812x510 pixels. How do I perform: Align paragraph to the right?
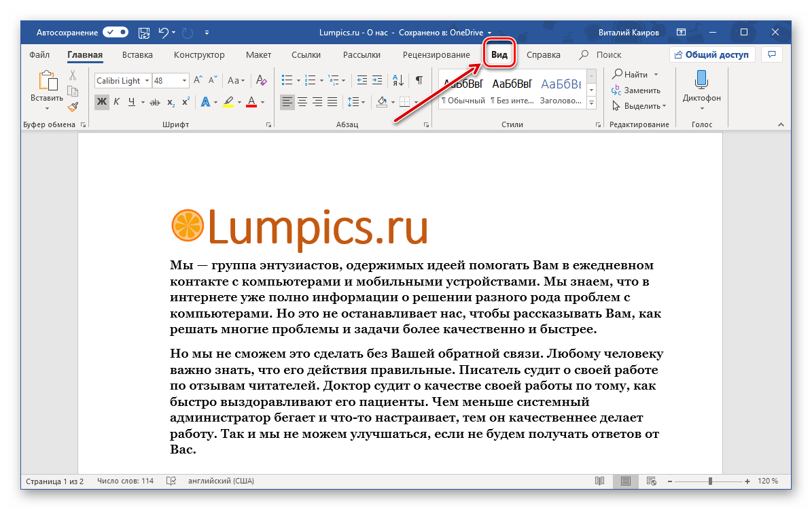pyautogui.click(x=317, y=102)
